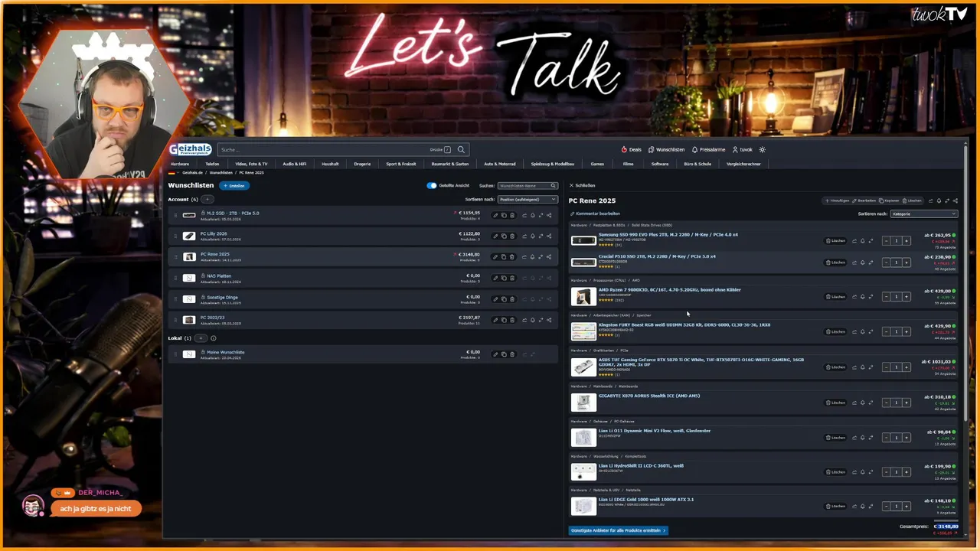
Task: Share the M.2 SSD - 2TB wishlist
Action: tap(549, 215)
